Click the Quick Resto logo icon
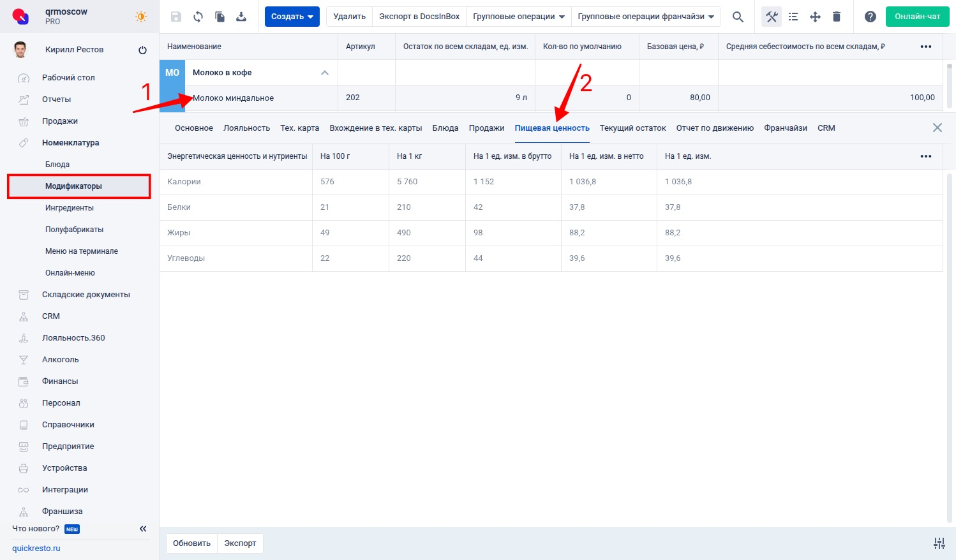Screen dimensions: 956x560 pyautogui.click(x=20, y=17)
